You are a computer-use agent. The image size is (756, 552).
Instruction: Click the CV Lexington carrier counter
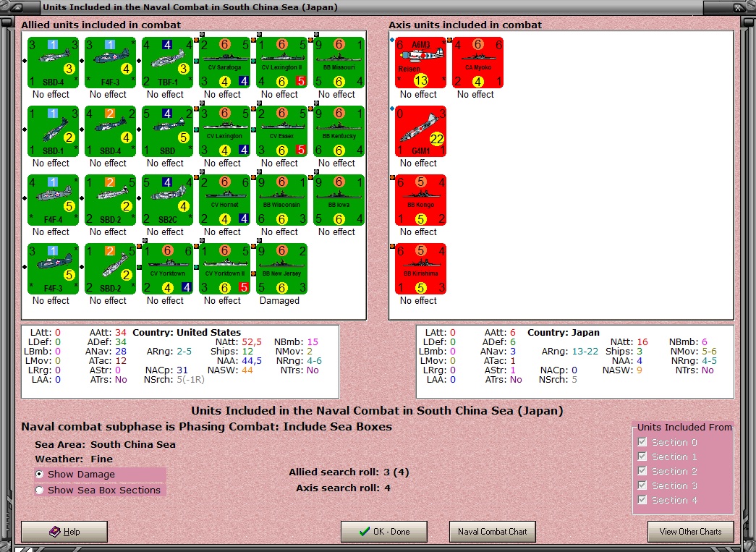coord(225,131)
